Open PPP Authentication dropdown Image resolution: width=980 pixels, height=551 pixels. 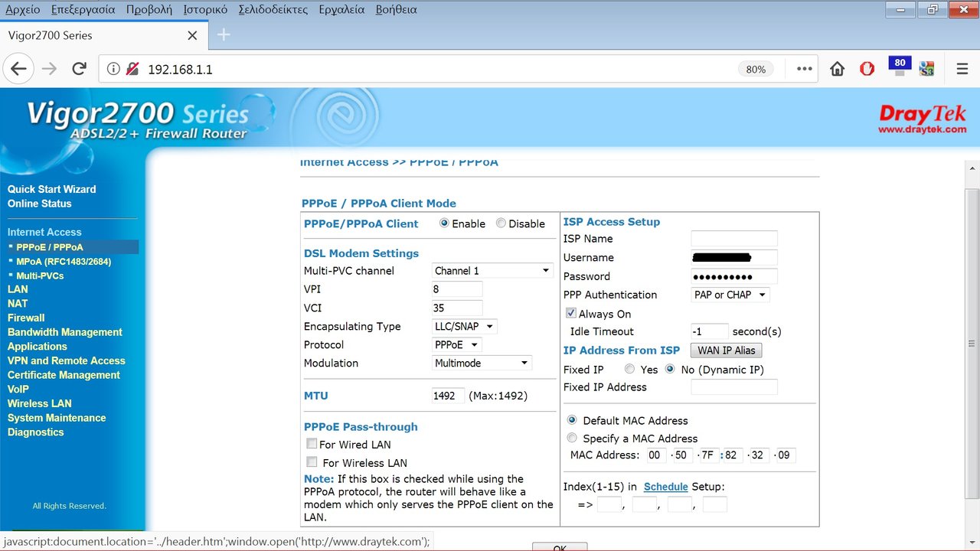click(730, 295)
